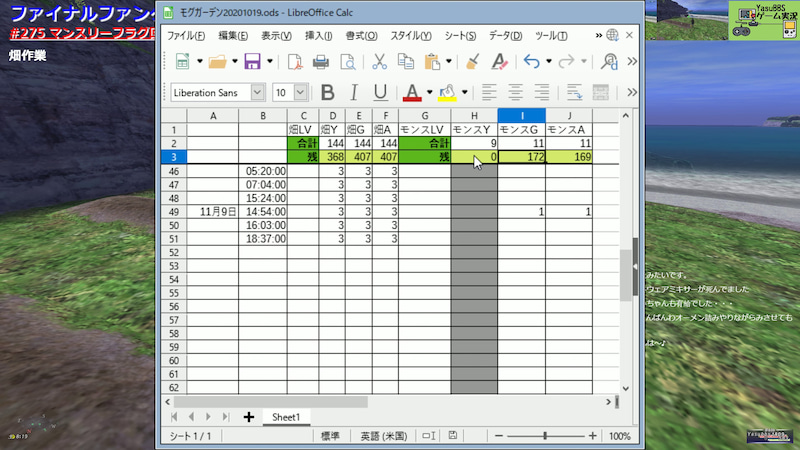Center text horizontally
The image size is (800, 450).
pyautogui.click(x=515, y=92)
